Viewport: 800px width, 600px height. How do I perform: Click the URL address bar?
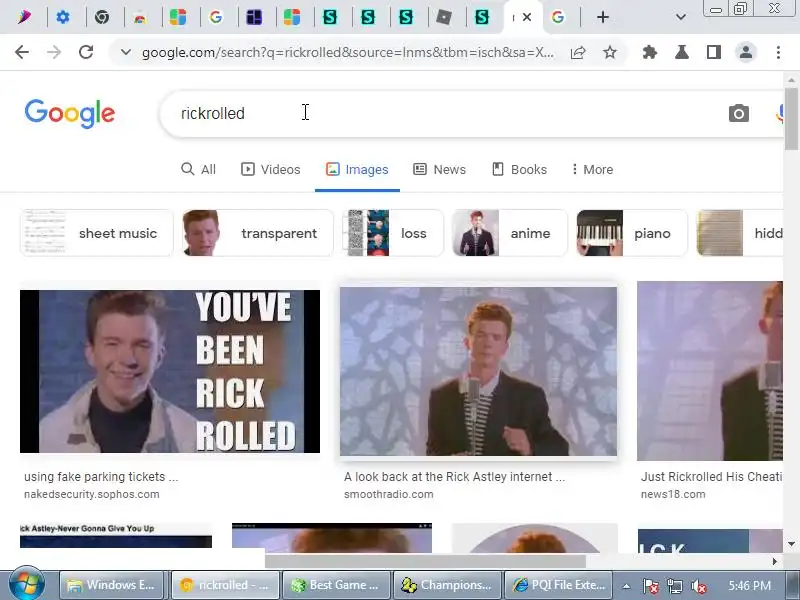pos(348,52)
